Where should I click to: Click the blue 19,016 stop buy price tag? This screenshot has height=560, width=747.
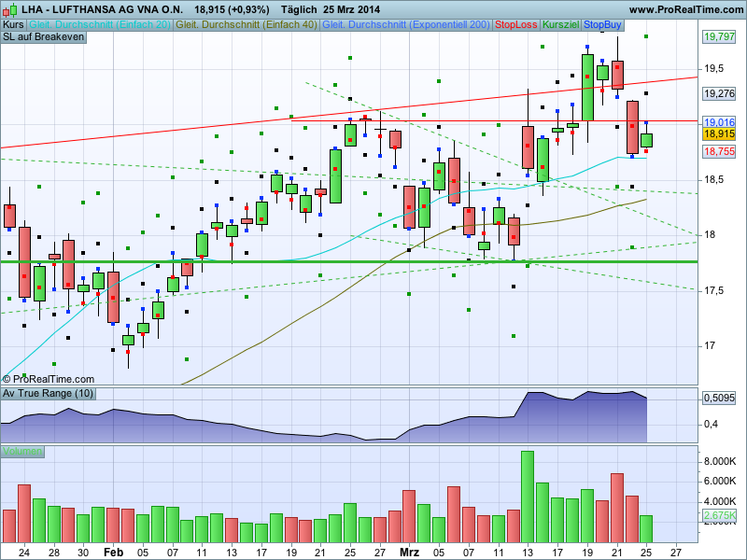(719, 122)
